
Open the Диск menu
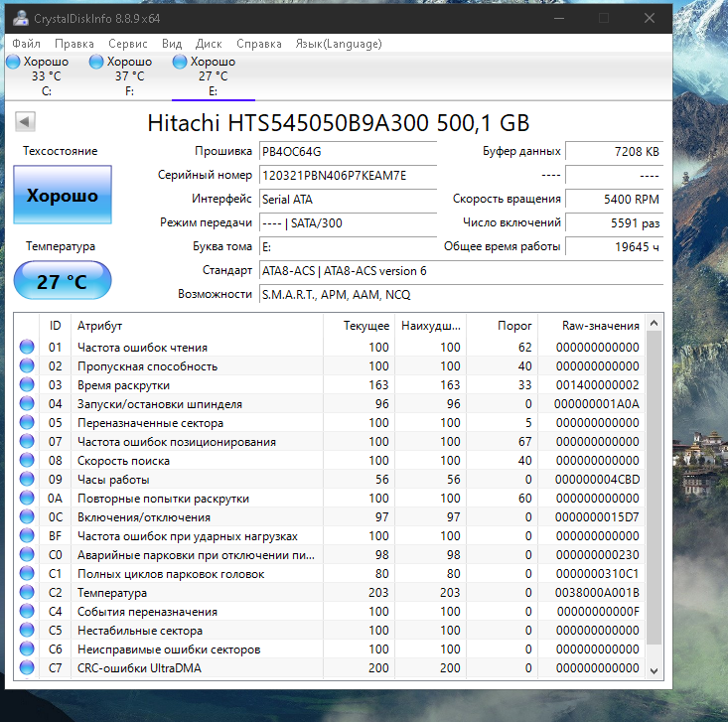209,44
